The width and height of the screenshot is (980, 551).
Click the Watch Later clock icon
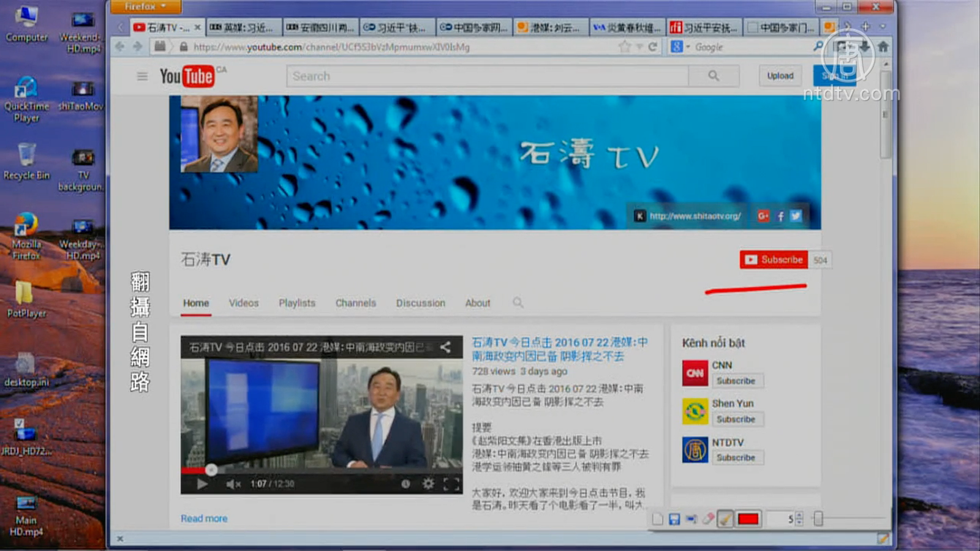pyautogui.click(x=405, y=484)
